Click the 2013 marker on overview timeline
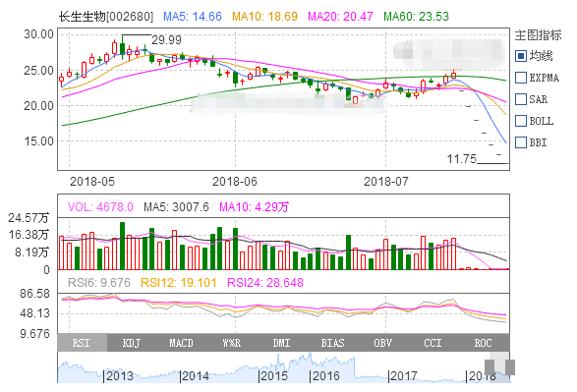The height and width of the screenshot is (392, 577). coord(119,376)
